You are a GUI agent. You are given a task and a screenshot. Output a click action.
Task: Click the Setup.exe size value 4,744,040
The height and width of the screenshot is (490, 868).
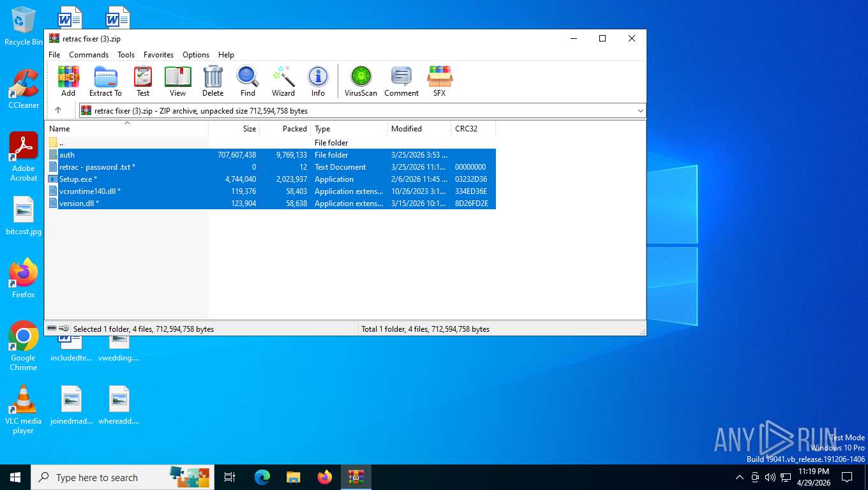point(241,179)
